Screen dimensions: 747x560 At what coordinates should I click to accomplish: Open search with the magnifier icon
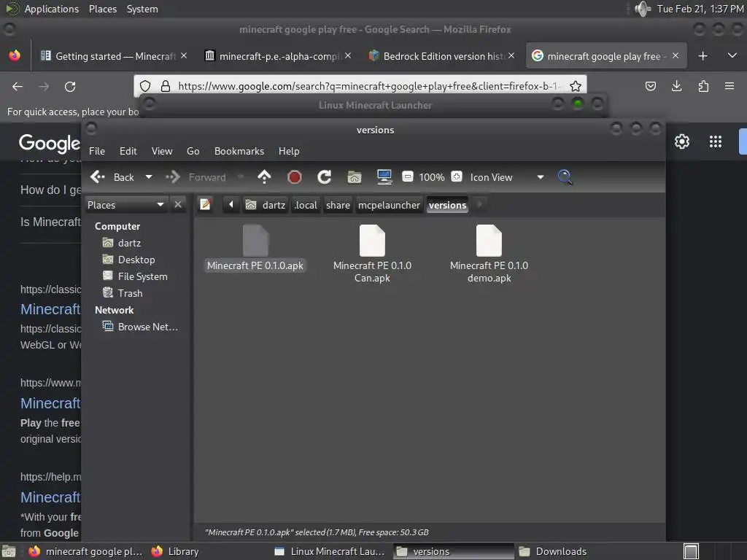coord(565,177)
